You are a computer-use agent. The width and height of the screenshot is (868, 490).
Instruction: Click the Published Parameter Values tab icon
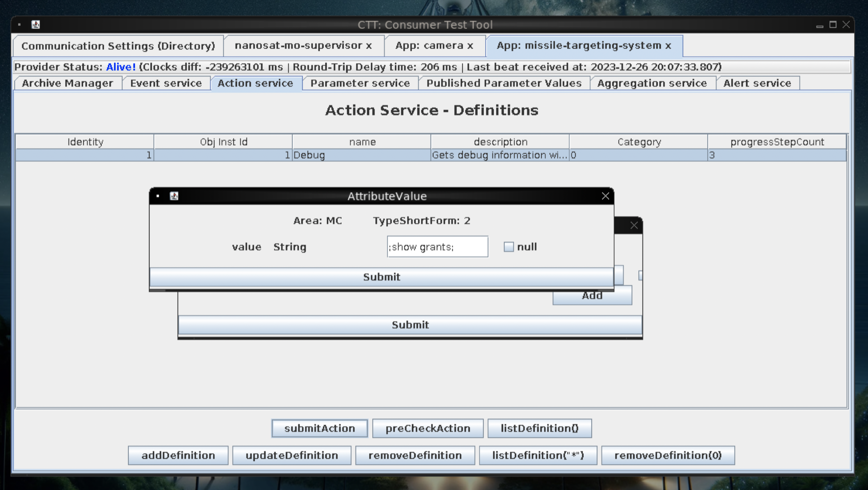pyautogui.click(x=504, y=83)
